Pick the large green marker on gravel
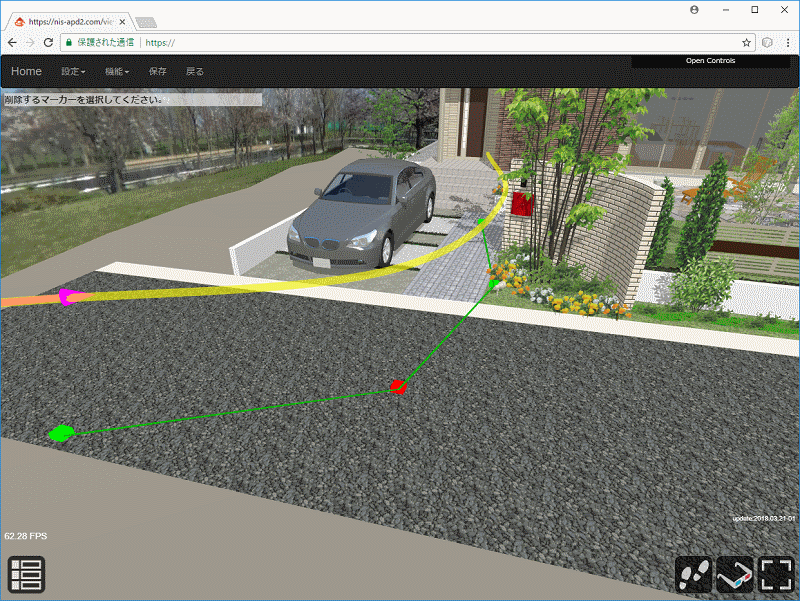Image resolution: width=800 pixels, height=601 pixels. pyautogui.click(x=61, y=433)
